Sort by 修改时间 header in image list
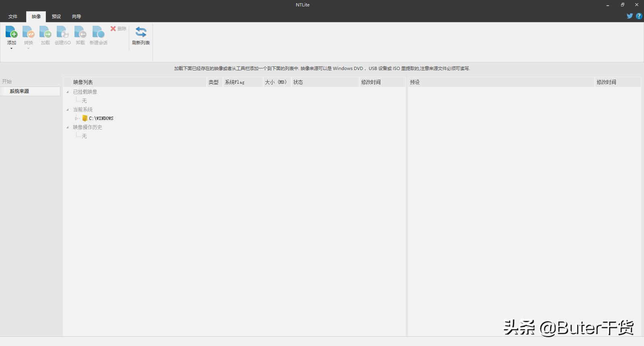The width and height of the screenshot is (644, 346). [382, 82]
